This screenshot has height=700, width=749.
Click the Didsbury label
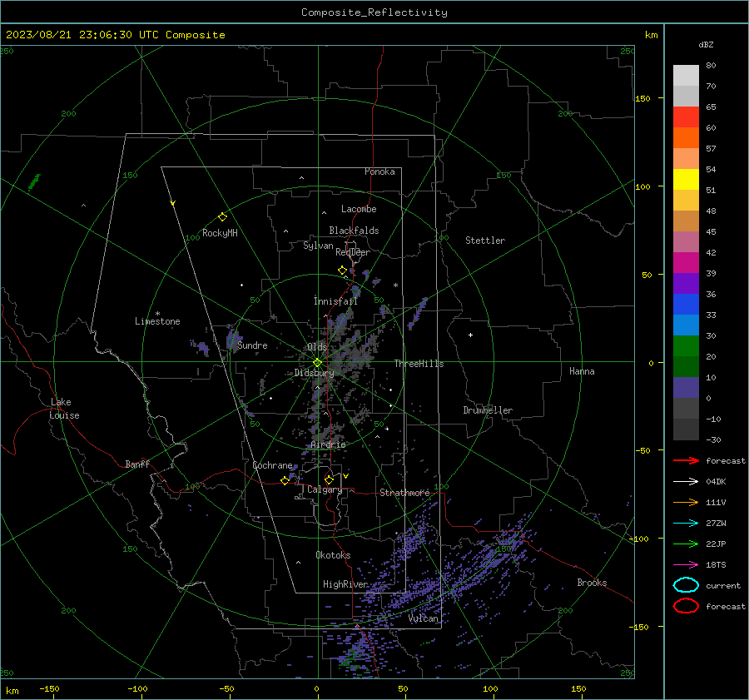pos(314,373)
